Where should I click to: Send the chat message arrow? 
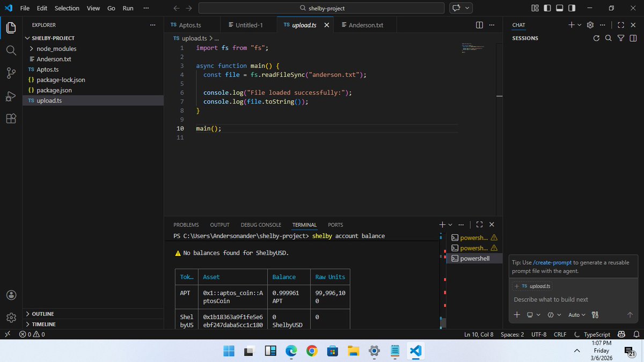(x=630, y=315)
